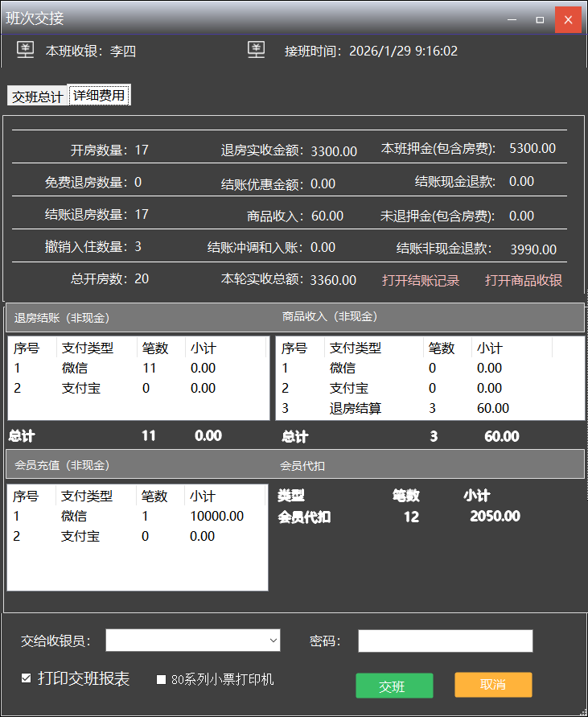Image resolution: width=588 pixels, height=717 pixels.
Task: Minimize the 班次交接 window
Action: pos(511,19)
